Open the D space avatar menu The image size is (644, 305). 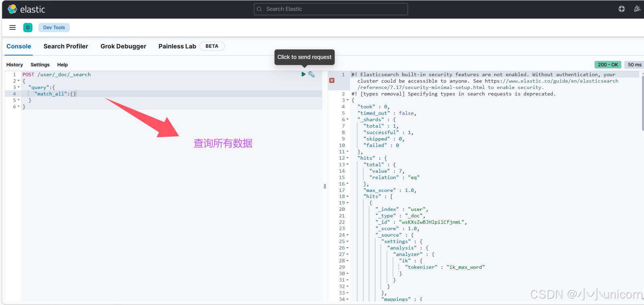pyautogui.click(x=28, y=27)
